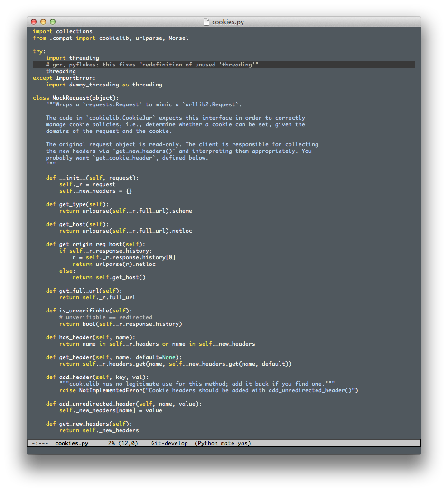Click the green zoom window button
This screenshot has height=492, width=448.
click(x=53, y=22)
